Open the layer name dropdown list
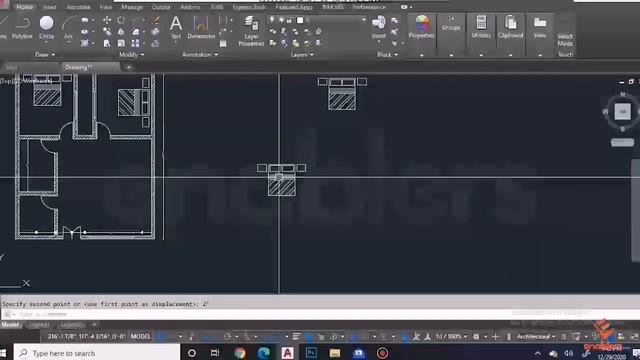 pyautogui.click(x=363, y=20)
